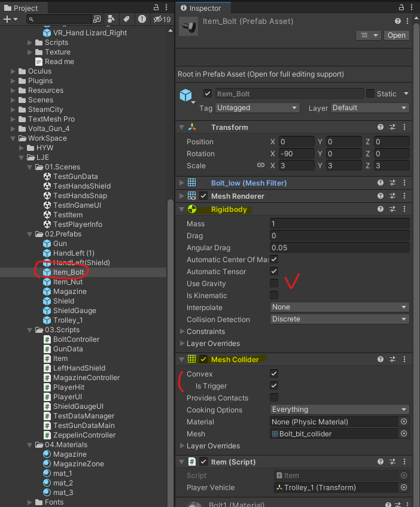Toggle hidden packages visibility count 19
This screenshot has width=420, height=507.
(162, 19)
